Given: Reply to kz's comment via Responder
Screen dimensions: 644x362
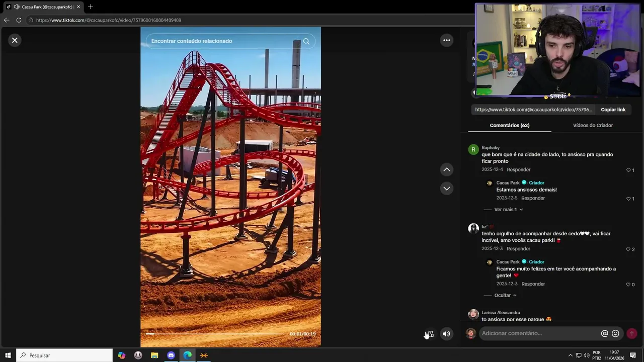Looking at the screenshot, I should point(518,249).
